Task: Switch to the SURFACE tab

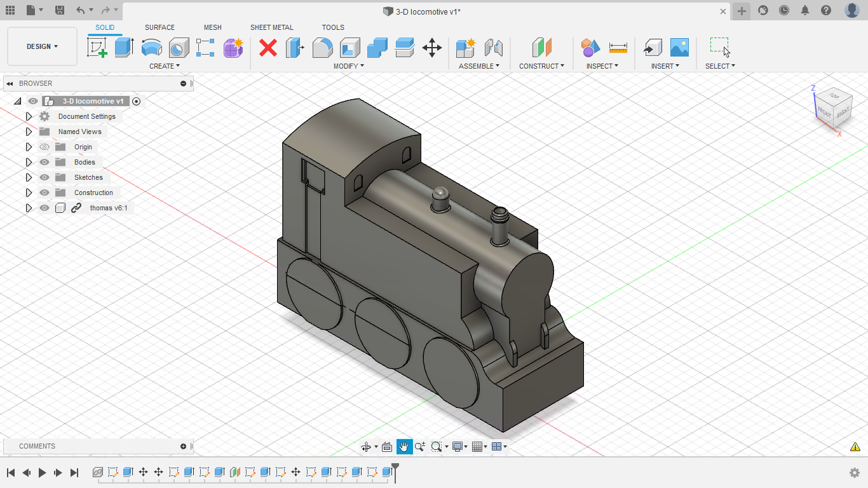Action: [159, 27]
